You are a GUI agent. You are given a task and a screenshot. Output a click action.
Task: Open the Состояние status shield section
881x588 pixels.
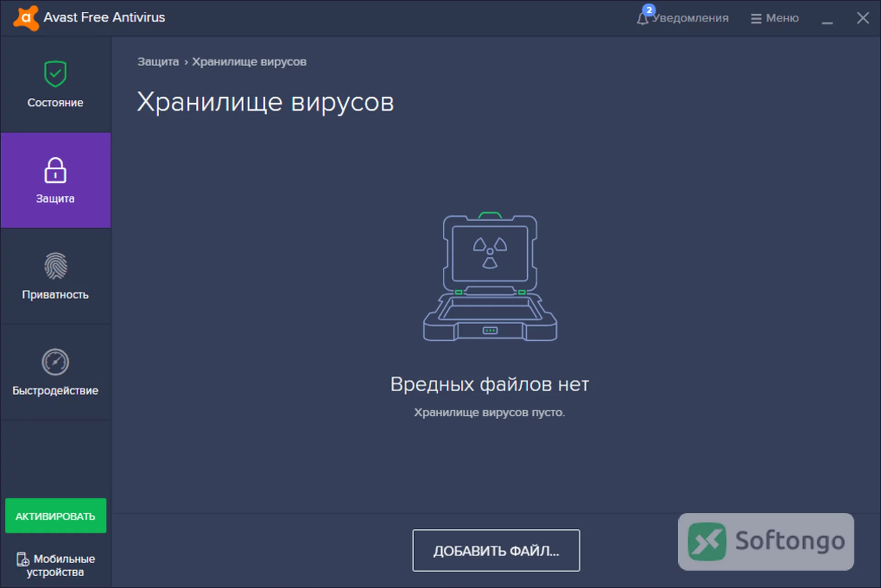(x=56, y=85)
